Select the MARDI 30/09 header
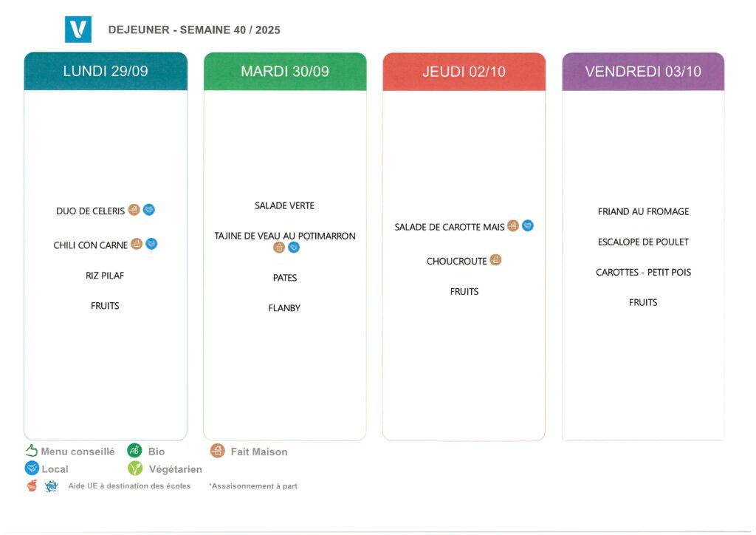The image size is (756, 535). tap(285, 72)
